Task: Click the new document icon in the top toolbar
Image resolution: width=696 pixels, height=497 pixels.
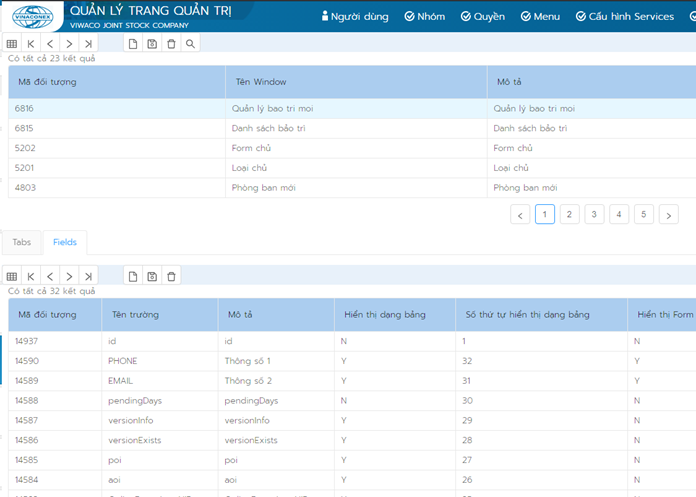Action: (x=132, y=44)
